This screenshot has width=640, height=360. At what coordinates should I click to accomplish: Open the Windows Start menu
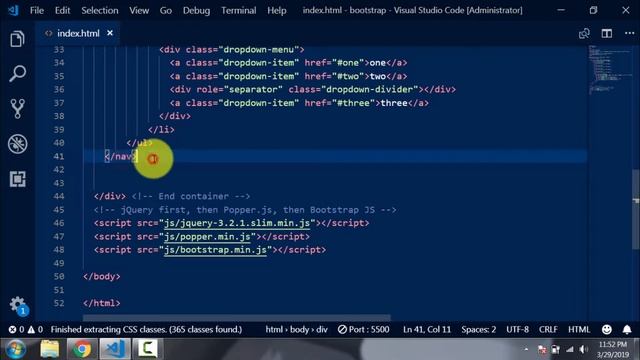[16, 349]
